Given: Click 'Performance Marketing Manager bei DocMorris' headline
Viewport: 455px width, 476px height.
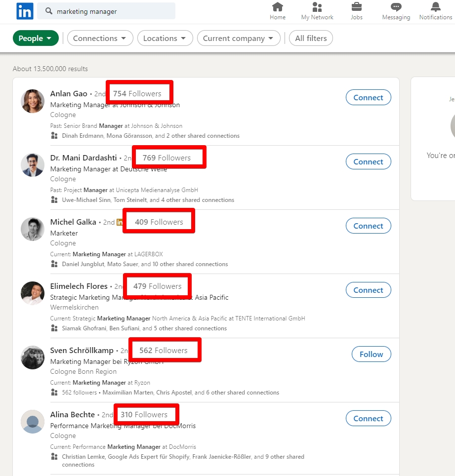Looking at the screenshot, I should [123, 426].
